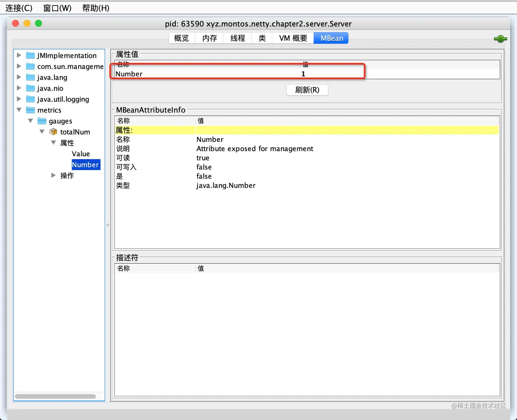Click the 可读 true row
The height and width of the screenshot is (420, 517).
pyautogui.click(x=307, y=158)
